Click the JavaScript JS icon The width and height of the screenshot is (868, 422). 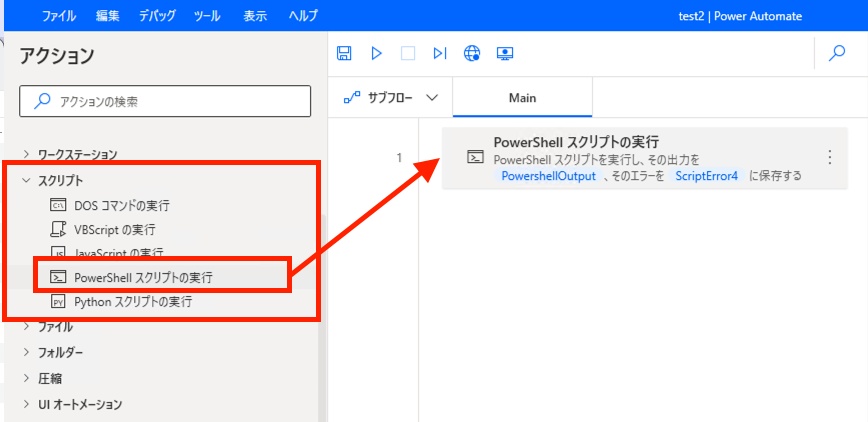coord(58,252)
